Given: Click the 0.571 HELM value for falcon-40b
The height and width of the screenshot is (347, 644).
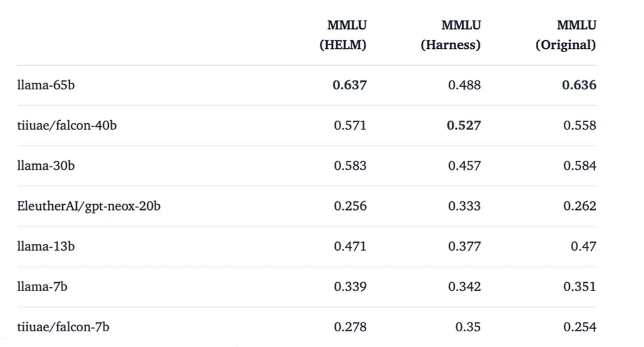Looking at the screenshot, I should click(x=350, y=125).
